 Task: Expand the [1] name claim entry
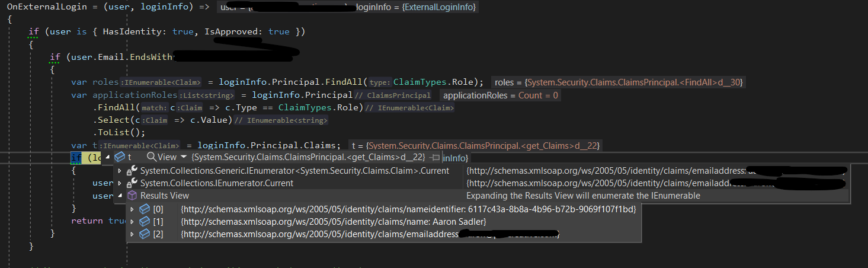click(x=132, y=222)
